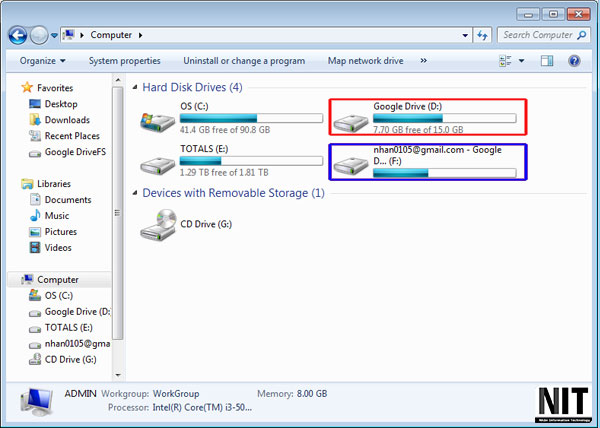
Task: Select OS (C:) in the navigation tree
Action: coord(51,295)
